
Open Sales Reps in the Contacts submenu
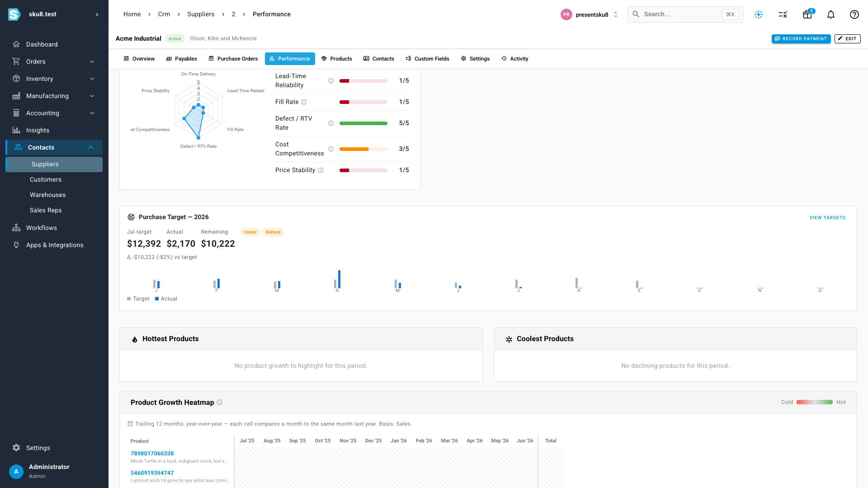coord(54,211)
